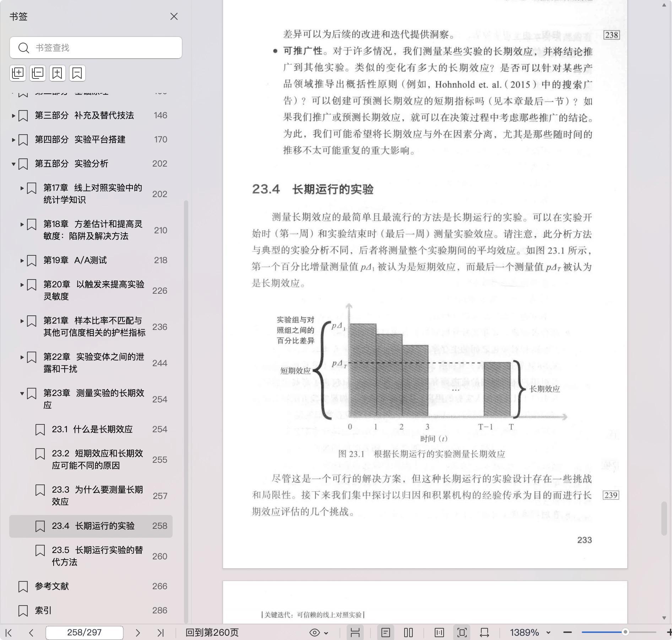Click the add bookmark icon

(58, 73)
